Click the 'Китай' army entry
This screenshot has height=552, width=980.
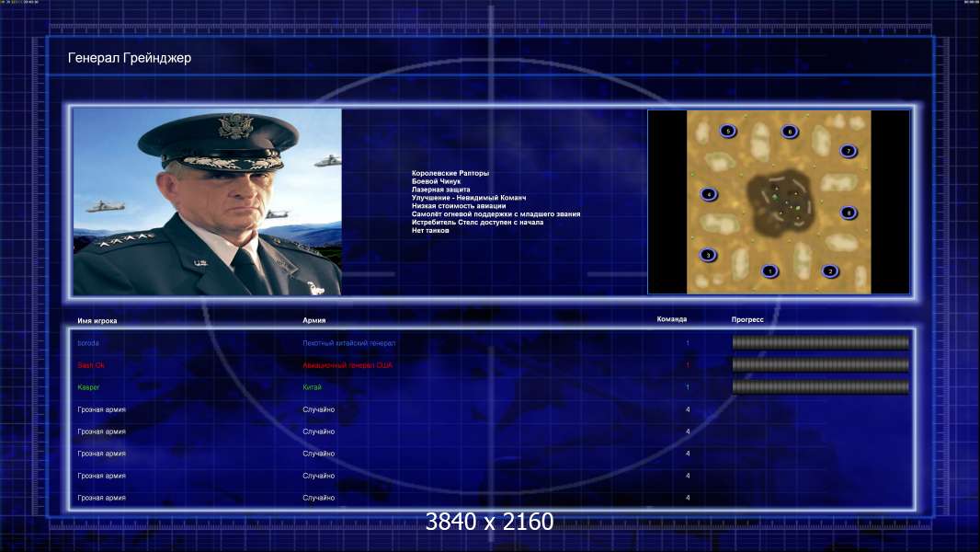point(312,387)
